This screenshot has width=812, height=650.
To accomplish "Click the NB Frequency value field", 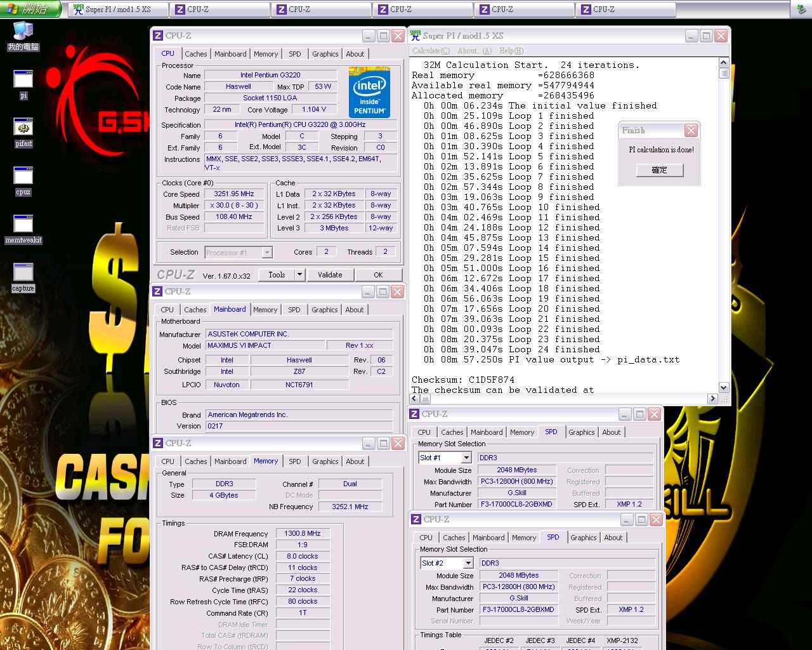I will point(350,507).
